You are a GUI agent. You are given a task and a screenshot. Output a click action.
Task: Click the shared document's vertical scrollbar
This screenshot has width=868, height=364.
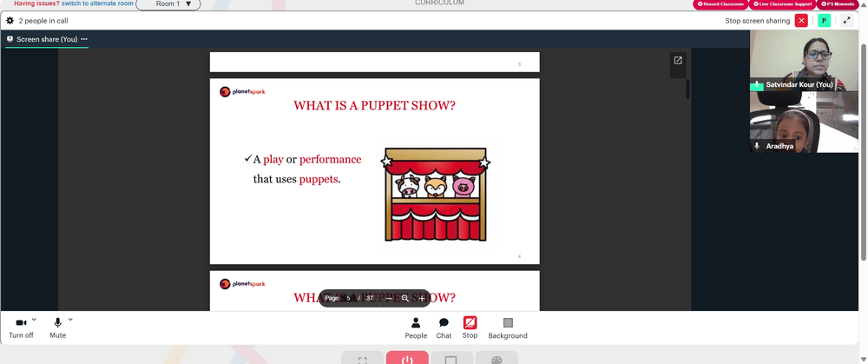point(688,89)
